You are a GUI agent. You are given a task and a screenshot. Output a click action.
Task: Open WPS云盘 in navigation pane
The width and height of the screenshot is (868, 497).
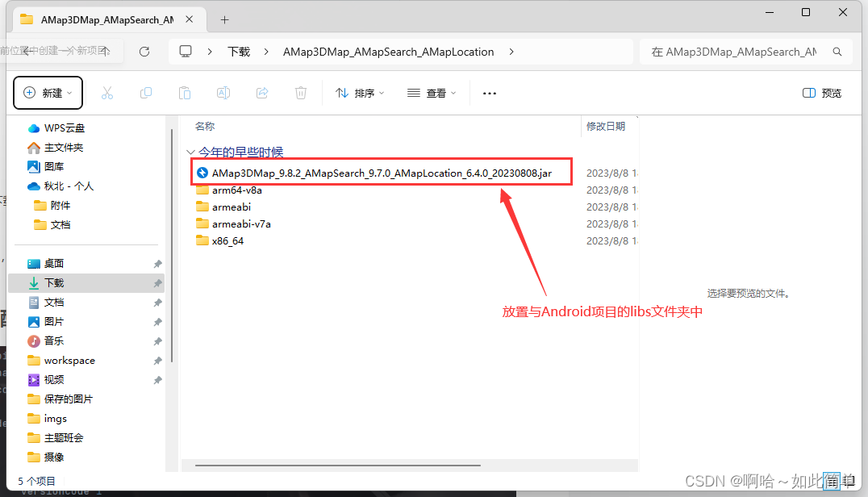[65, 127]
